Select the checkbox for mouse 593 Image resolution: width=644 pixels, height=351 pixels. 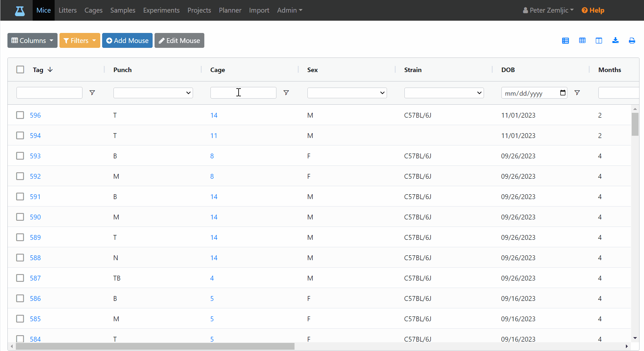tap(20, 156)
